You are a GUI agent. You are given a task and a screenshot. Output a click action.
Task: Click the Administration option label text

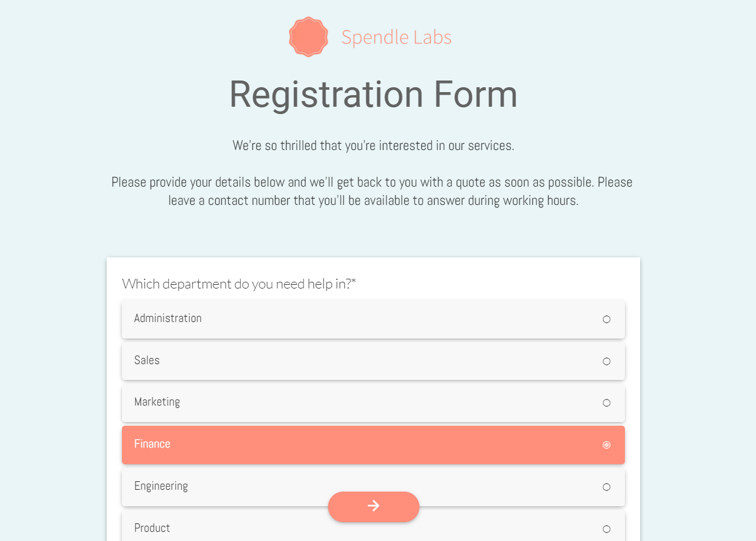point(168,318)
